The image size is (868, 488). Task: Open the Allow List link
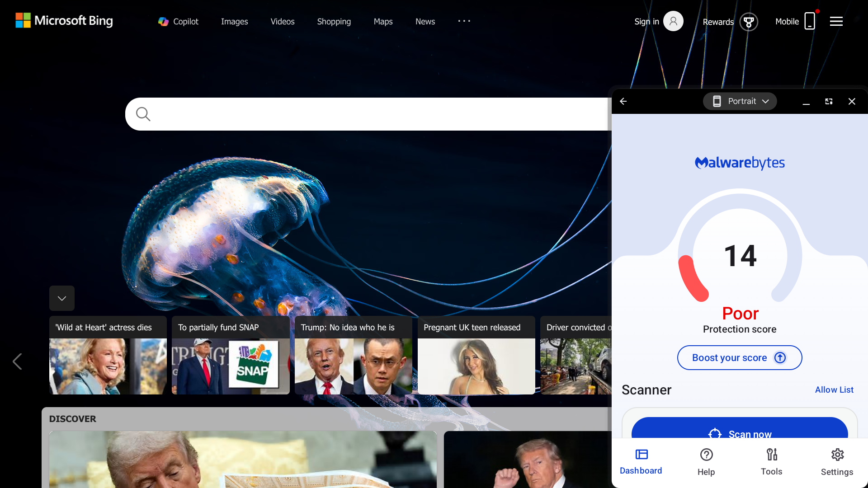point(834,389)
